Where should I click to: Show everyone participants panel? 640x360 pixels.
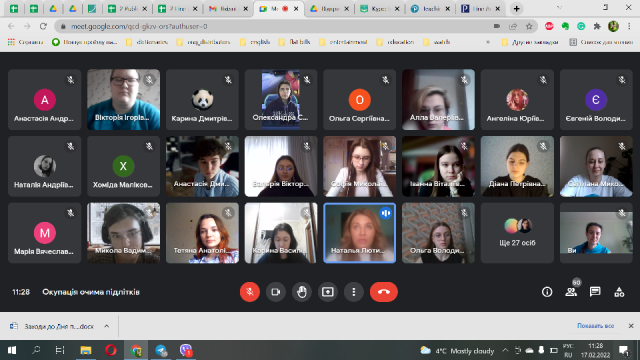tap(571, 292)
